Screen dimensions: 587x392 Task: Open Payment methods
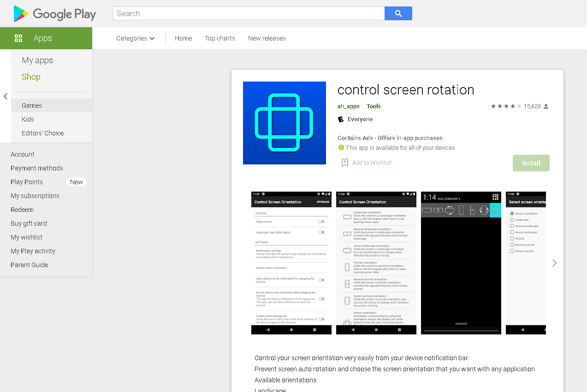point(37,168)
